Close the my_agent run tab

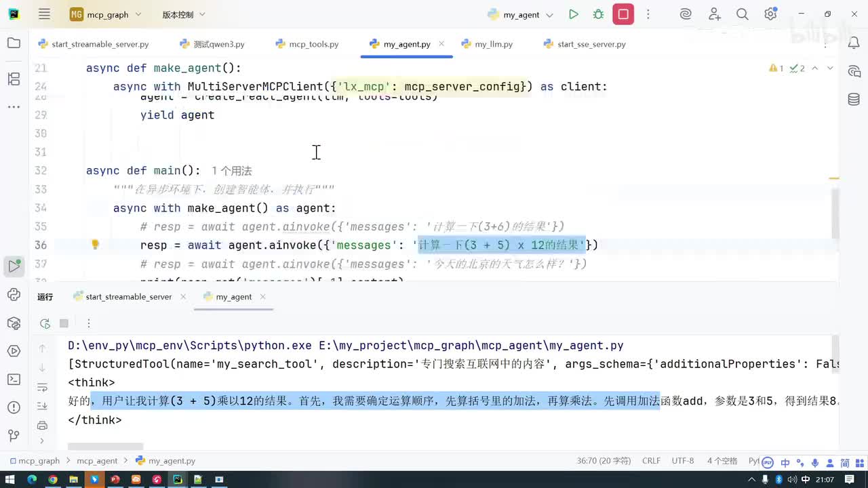(x=262, y=297)
